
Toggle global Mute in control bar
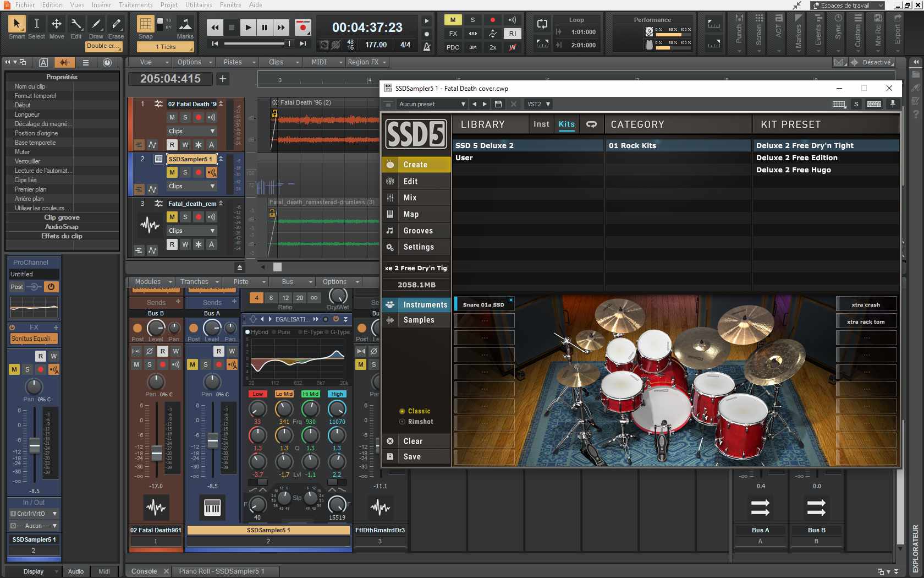[x=453, y=20]
